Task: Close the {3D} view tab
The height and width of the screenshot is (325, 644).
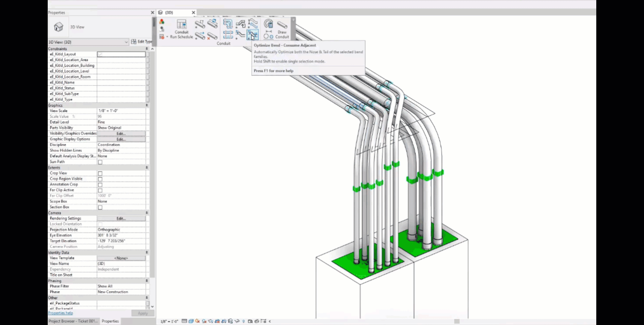Action: coord(193,12)
